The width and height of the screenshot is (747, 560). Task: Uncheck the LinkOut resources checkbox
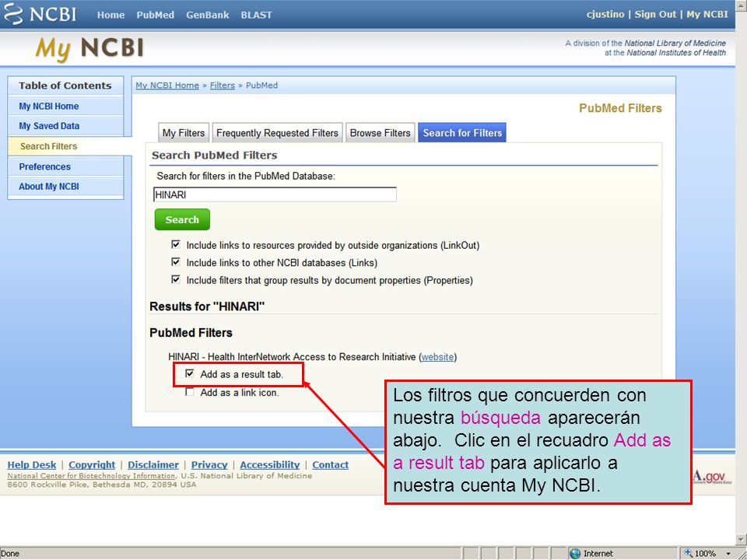pos(176,245)
